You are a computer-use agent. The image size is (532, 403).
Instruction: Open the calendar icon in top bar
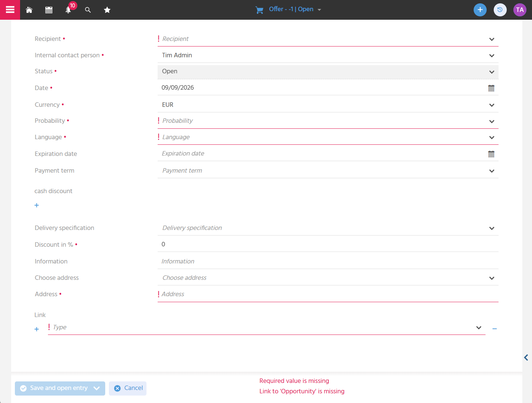(49, 10)
